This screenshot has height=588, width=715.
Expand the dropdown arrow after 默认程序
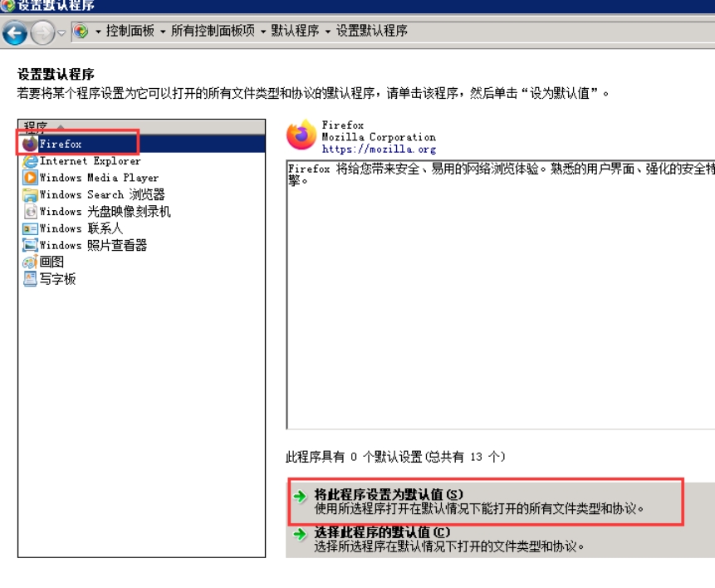click(x=328, y=32)
